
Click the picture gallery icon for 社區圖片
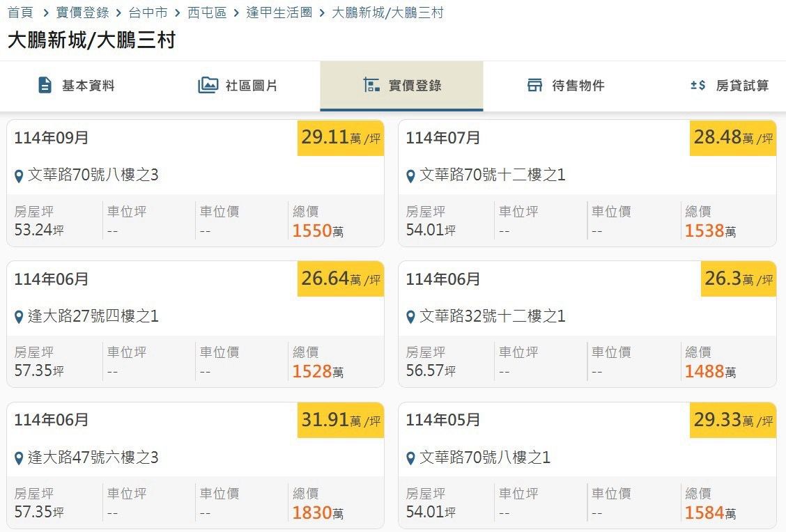pos(208,86)
